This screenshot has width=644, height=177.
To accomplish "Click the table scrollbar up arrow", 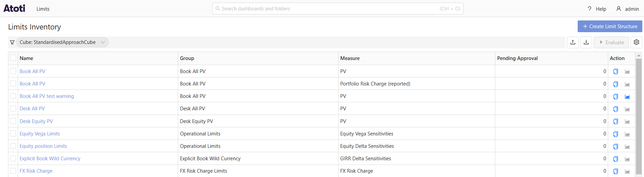I will (639, 55).
